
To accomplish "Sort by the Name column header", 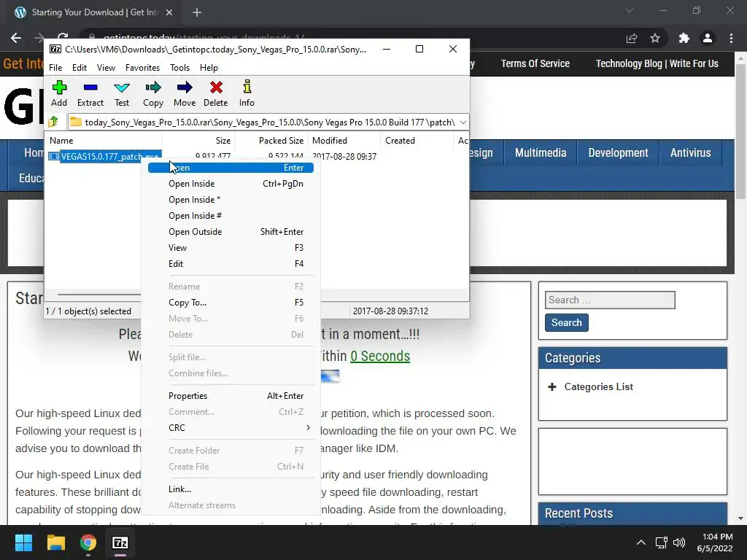I will [x=104, y=141].
